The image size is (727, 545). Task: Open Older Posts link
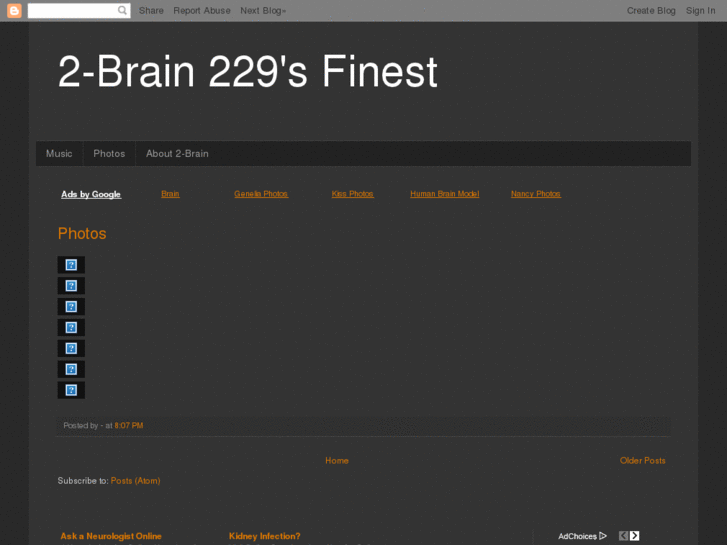coord(643,461)
